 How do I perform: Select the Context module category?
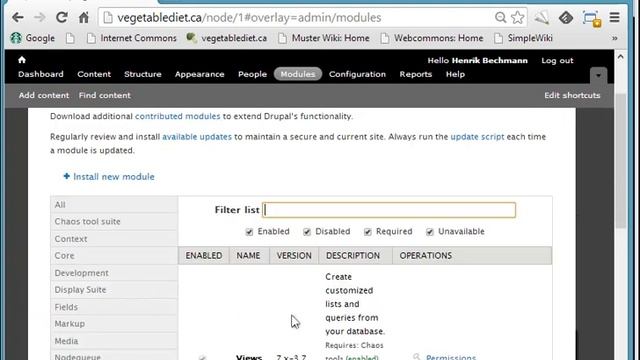114,239
